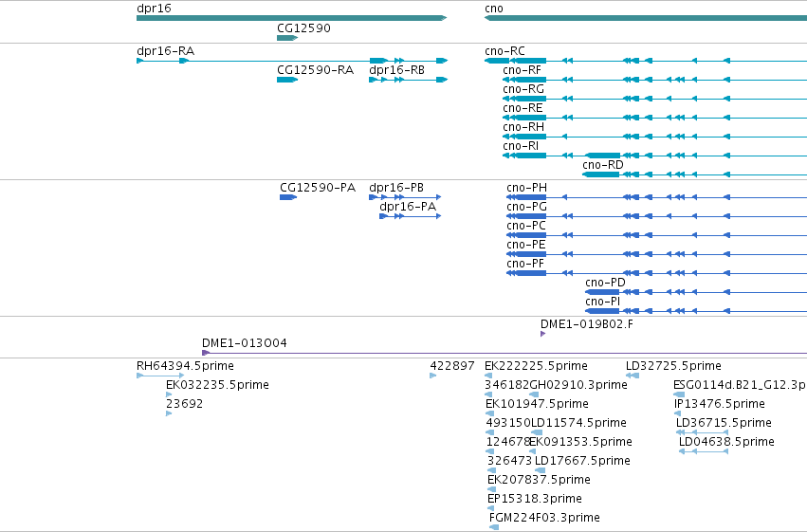The width and height of the screenshot is (807, 532).
Task: Click the DME1-013O04 feature label
Action: pos(244,343)
